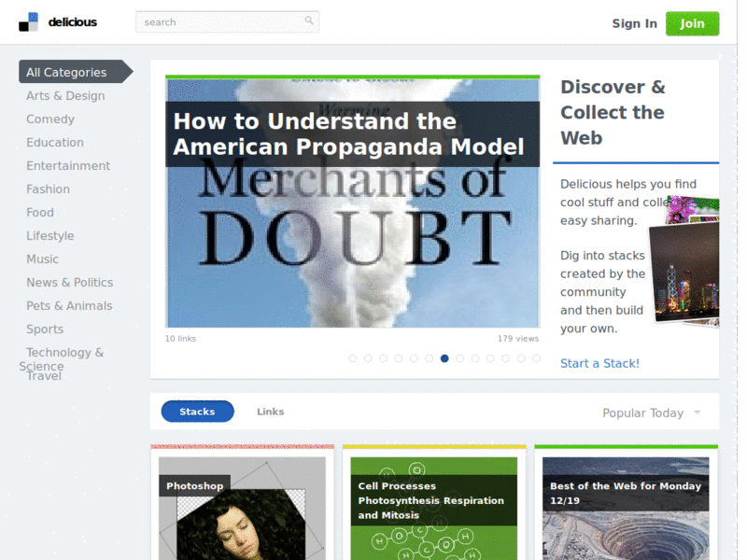Select the sixth carousel dot
Image resolution: width=747 pixels, height=560 pixels.
(430, 358)
